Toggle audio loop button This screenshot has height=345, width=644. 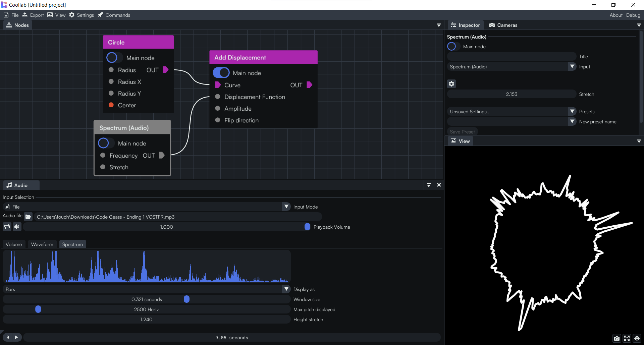pos(7,227)
